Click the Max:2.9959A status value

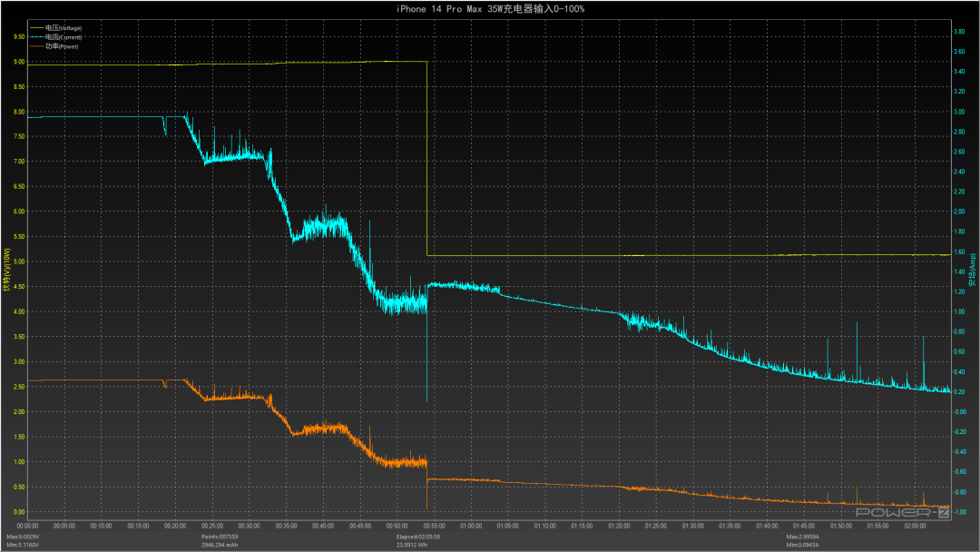[802, 537]
